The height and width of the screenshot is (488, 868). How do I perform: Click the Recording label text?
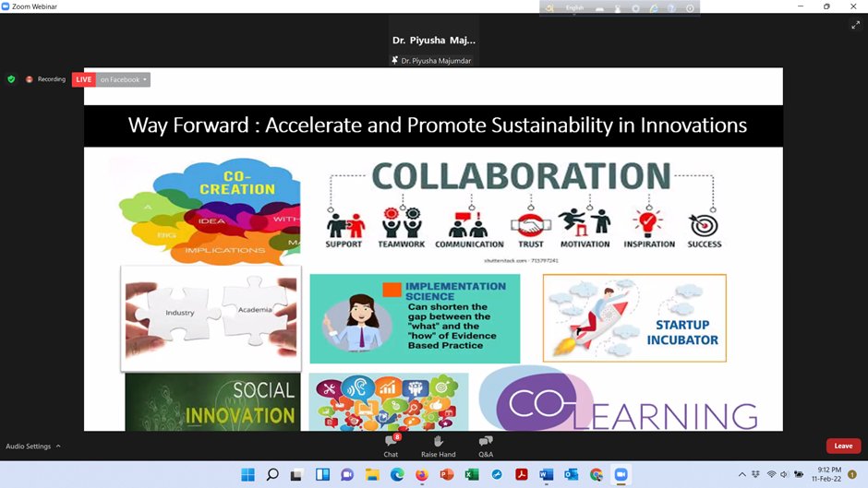pyautogui.click(x=52, y=79)
